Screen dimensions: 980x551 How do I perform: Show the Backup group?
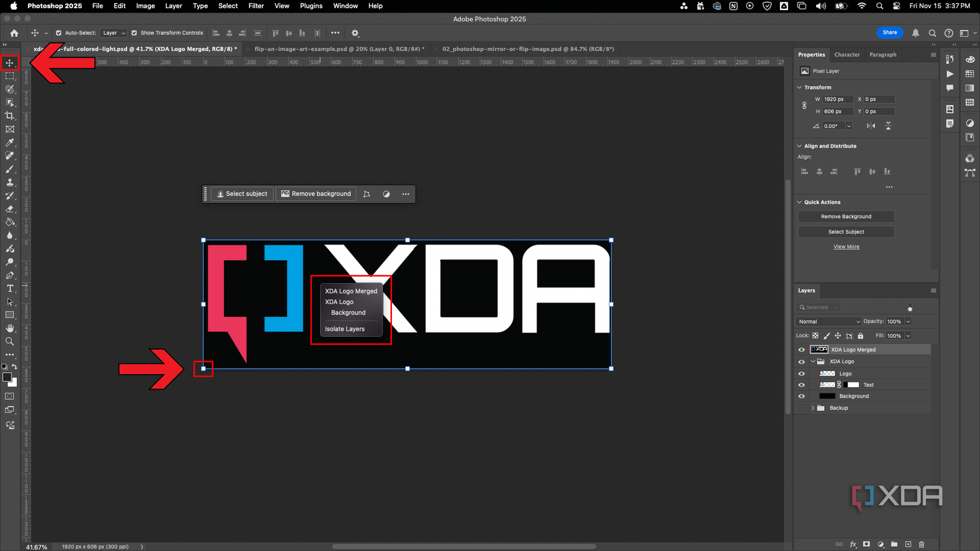coord(801,408)
